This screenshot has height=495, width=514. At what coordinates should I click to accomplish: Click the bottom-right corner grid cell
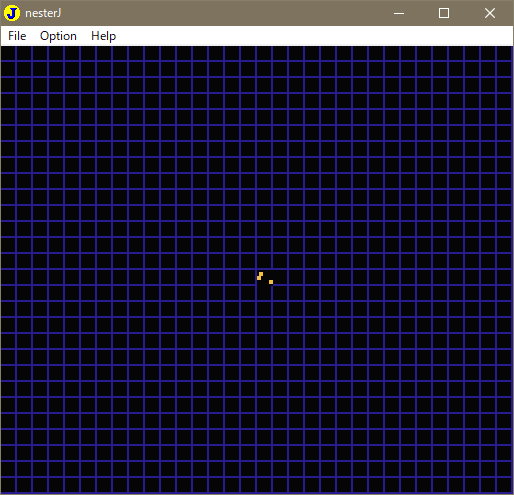click(504, 485)
